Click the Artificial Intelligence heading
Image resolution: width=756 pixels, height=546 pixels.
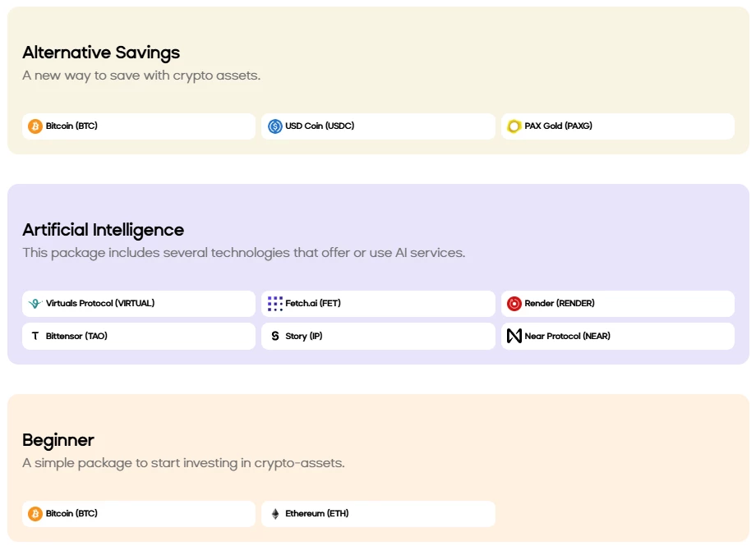(104, 231)
